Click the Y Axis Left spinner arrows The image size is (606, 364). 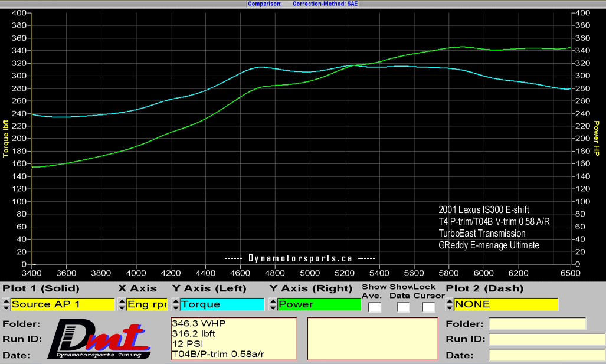[176, 304]
